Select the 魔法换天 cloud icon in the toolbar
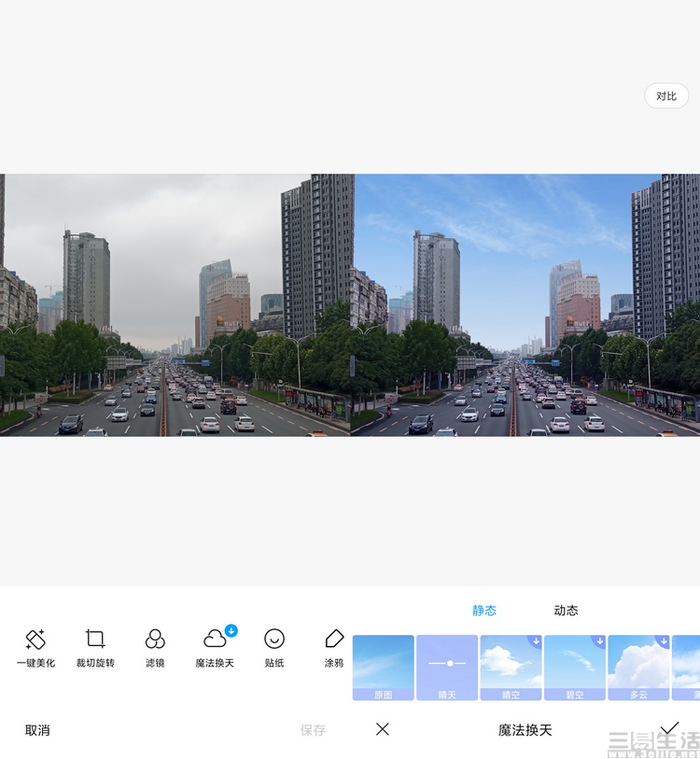Viewport: 700px width, 759px height. pos(215,639)
